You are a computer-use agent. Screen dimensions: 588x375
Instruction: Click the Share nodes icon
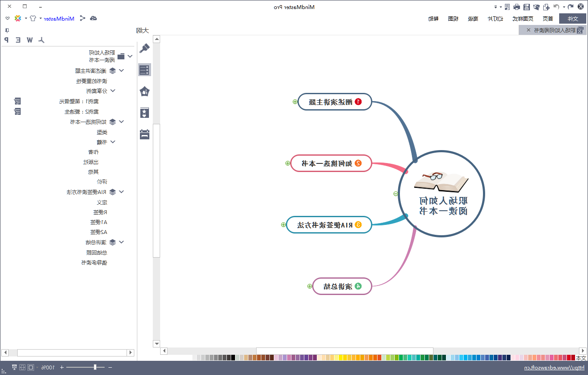point(82,18)
